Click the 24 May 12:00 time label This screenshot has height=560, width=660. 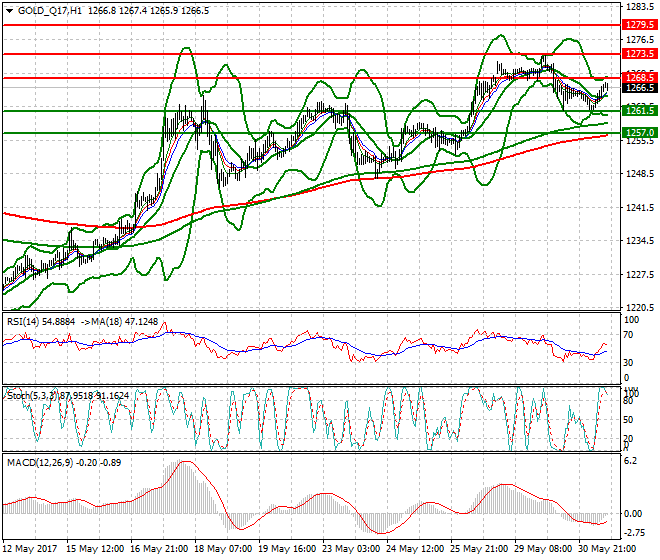416,549
